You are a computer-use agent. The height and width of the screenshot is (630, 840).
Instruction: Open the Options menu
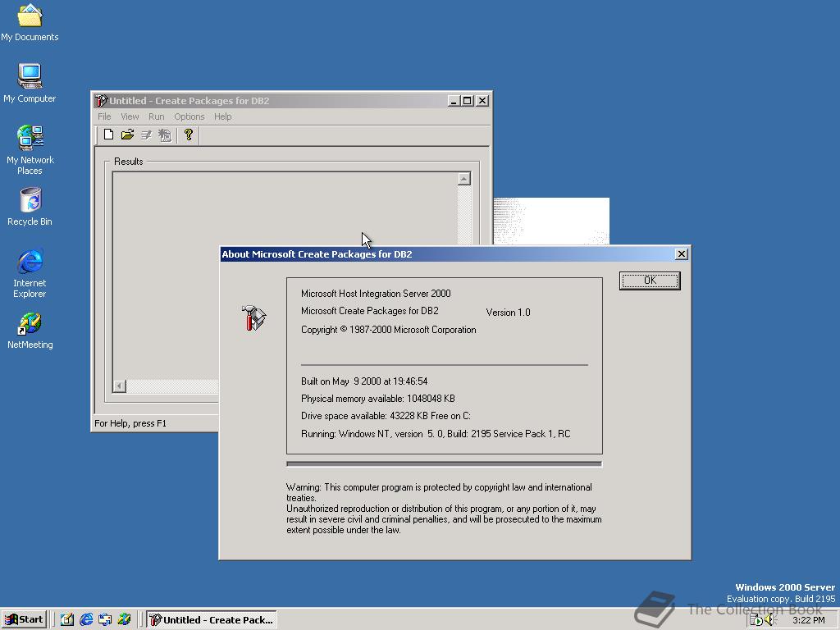189,116
